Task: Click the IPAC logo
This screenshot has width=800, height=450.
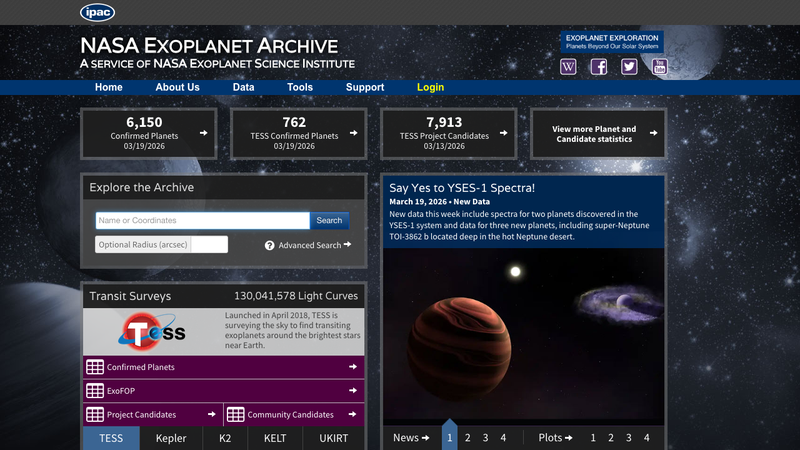Action: pyautogui.click(x=97, y=12)
